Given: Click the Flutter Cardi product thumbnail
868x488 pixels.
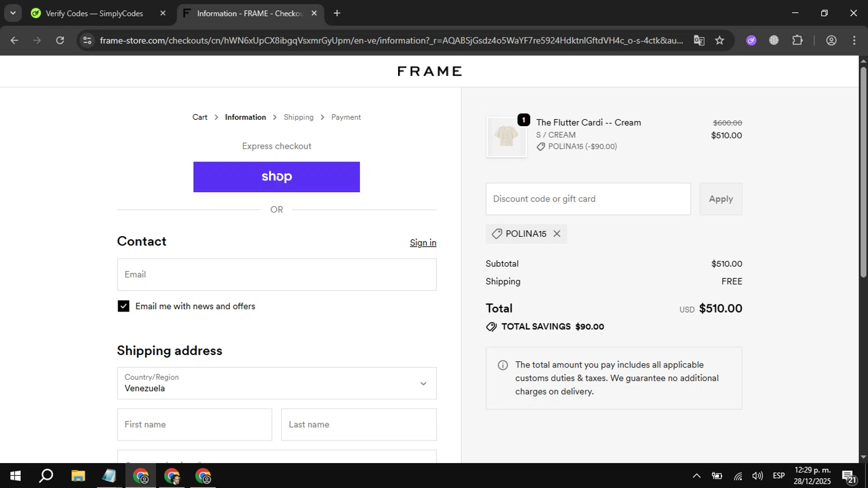Looking at the screenshot, I should tap(506, 137).
